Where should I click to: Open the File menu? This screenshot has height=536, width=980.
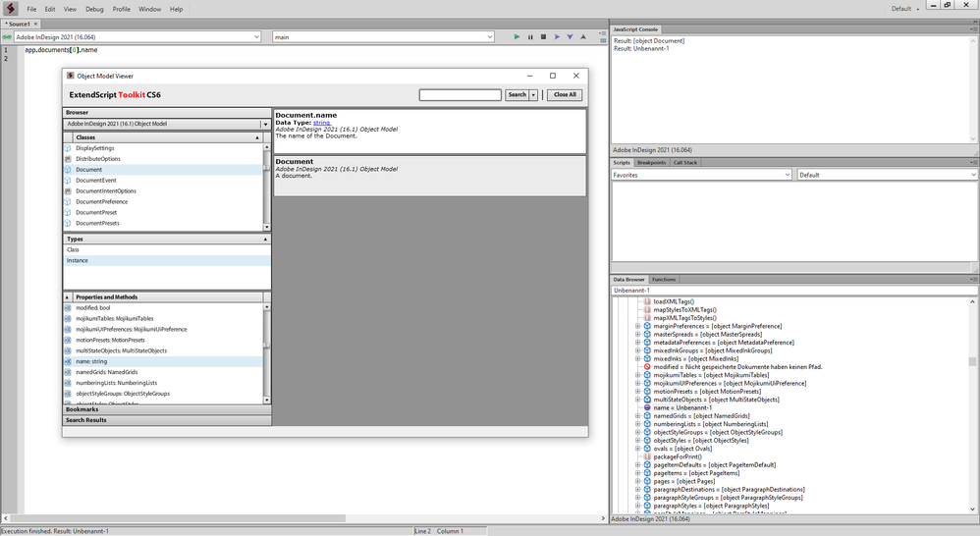(x=31, y=9)
